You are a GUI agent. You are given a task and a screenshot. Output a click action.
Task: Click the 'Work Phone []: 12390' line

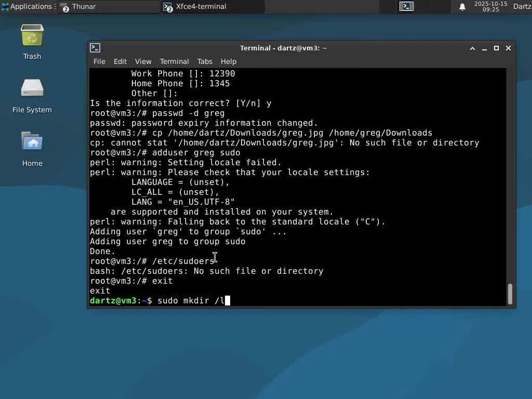(x=183, y=73)
